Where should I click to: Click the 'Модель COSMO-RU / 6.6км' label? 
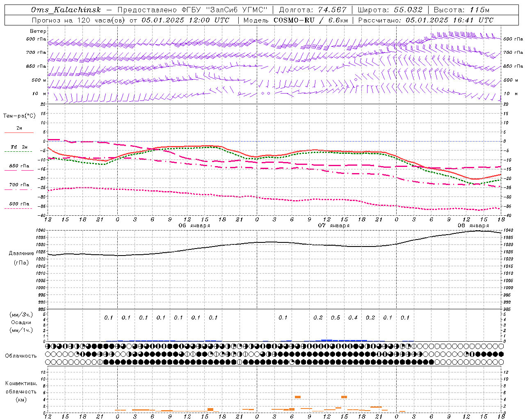pos(296,20)
